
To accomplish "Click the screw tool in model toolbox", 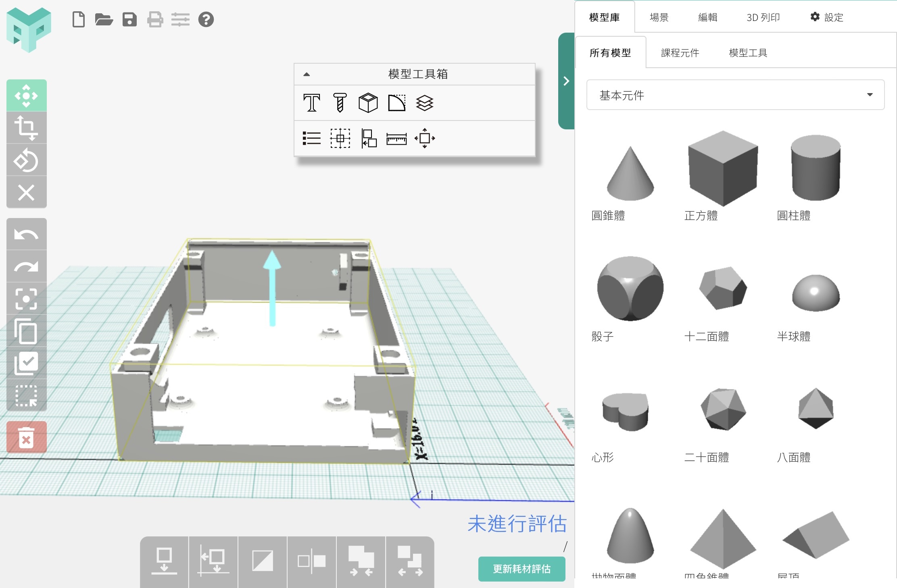I will (340, 103).
